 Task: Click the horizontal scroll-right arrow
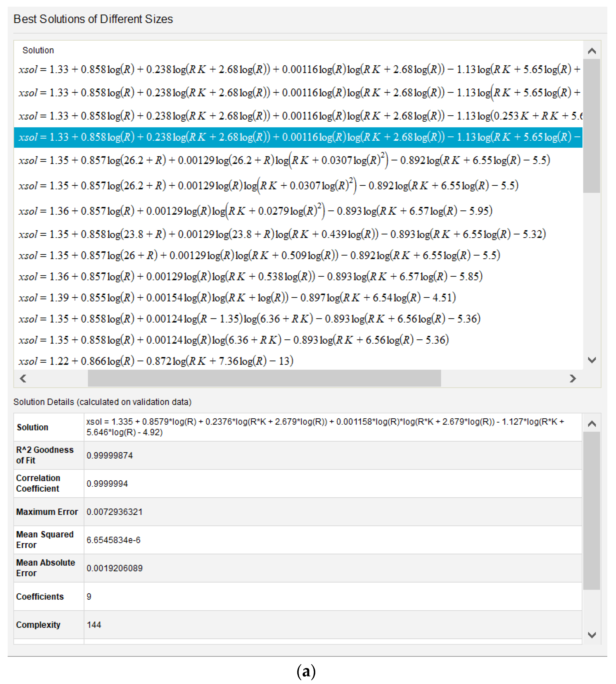tap(573, 378)
